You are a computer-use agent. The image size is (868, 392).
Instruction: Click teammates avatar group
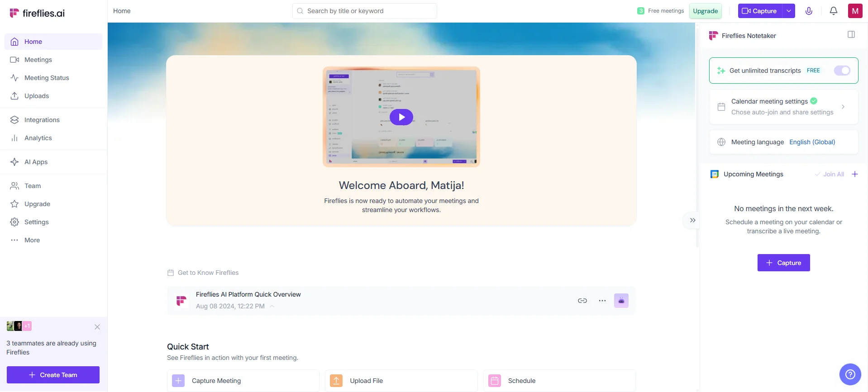pos(19,326)
